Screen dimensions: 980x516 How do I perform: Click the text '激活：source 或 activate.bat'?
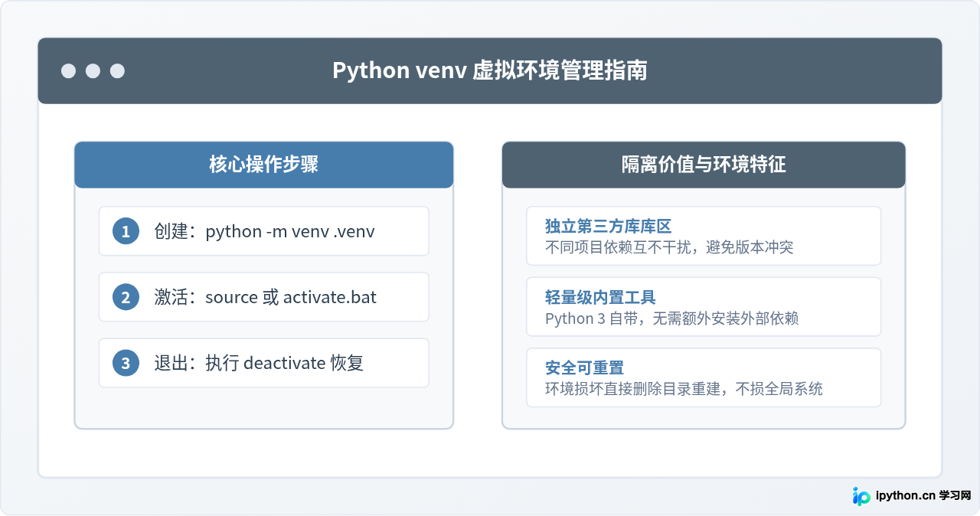pyautogui.click(x=266, y=297)
